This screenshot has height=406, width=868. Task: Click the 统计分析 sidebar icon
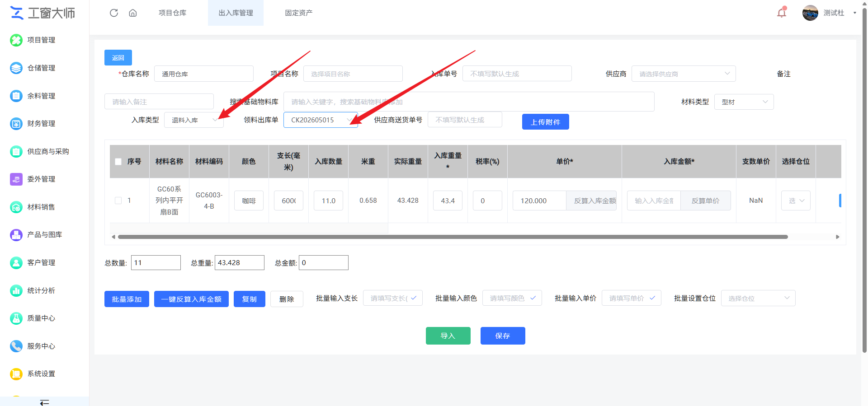(16, 291)
